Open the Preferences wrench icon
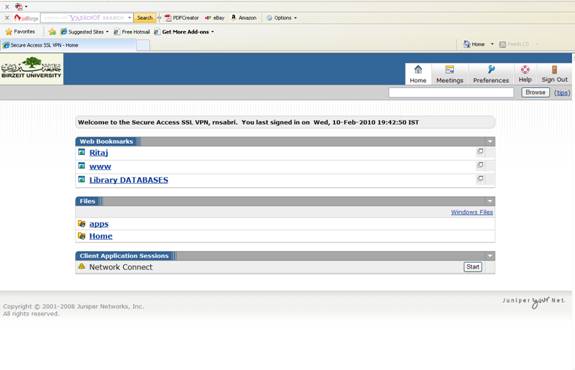Viewport: 575px width, 370px height. pos(491,69)
